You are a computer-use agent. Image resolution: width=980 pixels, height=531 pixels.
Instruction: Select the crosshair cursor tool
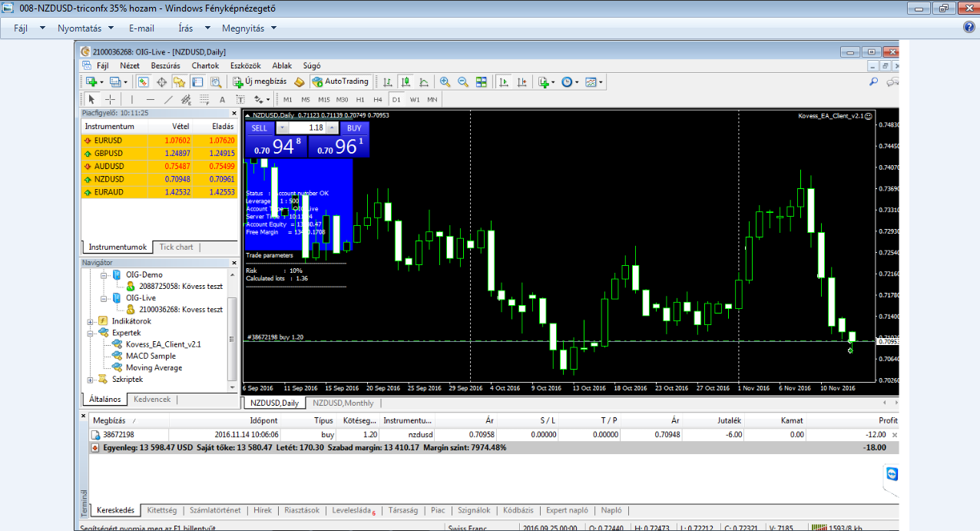(x=110, y=99)
